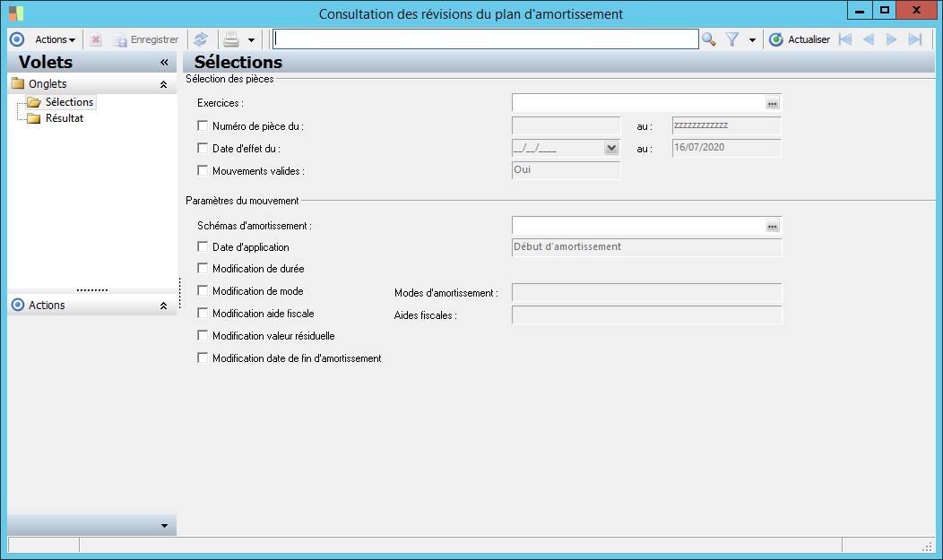Go to last record navigation icon
Image resolution: width=943 pixels, height=560 pixels.
[x=914, y=39]
